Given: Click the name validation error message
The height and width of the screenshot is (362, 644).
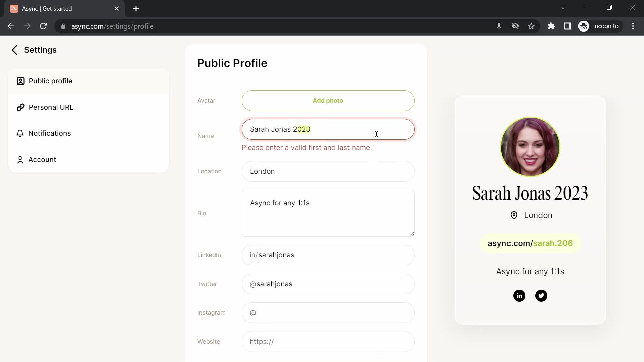Looking at the screenshot, I should point(306,148).
